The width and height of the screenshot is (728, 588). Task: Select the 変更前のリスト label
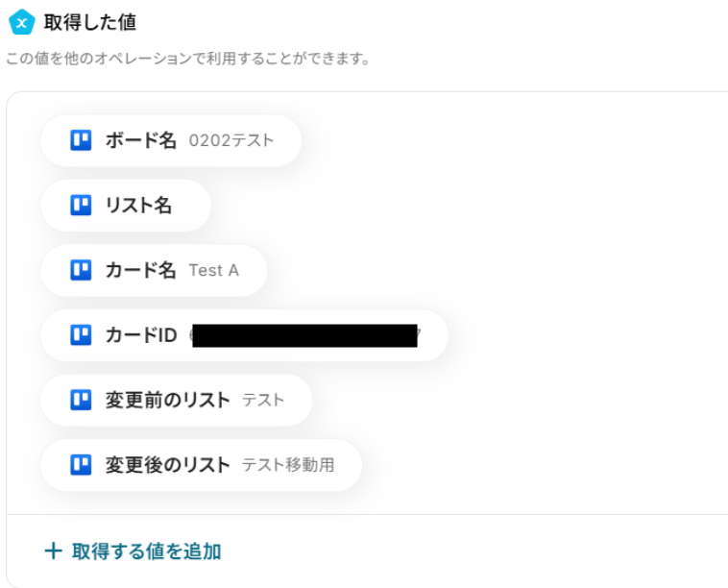[x=168, y=400]
